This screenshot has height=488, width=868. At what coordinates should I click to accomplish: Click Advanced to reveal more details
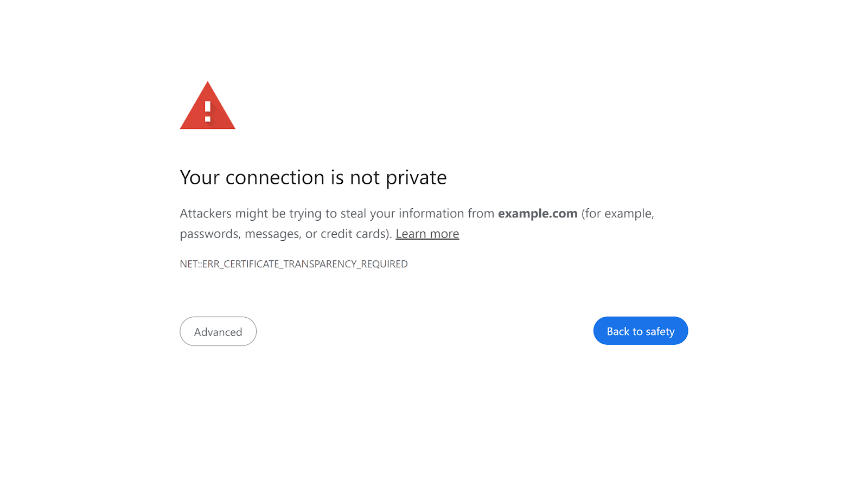coord(218,331)
